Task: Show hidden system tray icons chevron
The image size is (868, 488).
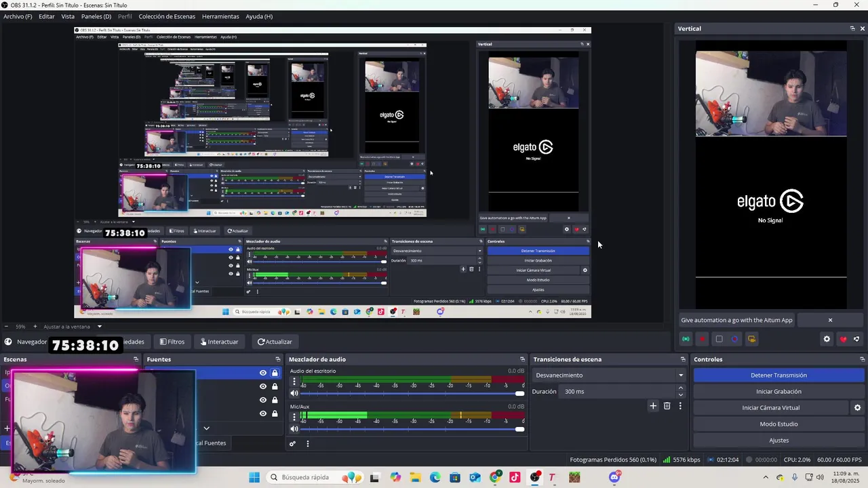Action: tap(766, 477)
